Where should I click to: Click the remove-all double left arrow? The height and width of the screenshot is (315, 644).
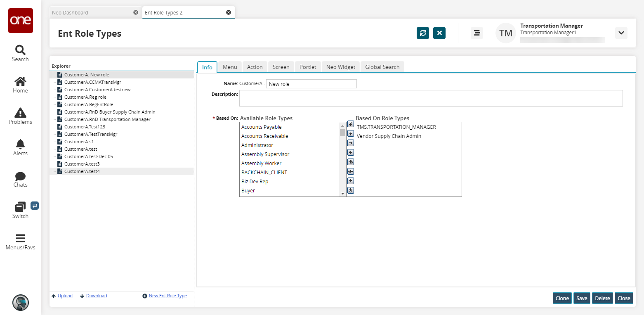click(351, 171)
